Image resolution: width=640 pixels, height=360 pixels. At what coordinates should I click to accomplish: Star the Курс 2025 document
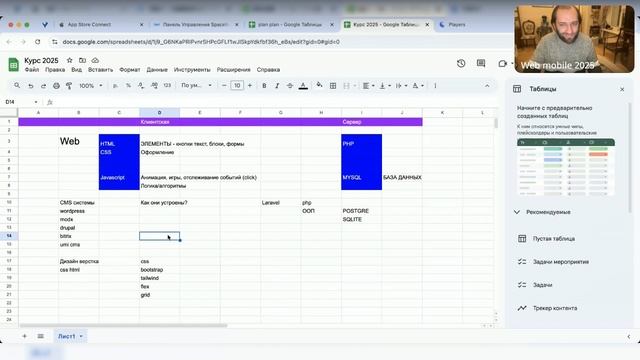(69, 60)
